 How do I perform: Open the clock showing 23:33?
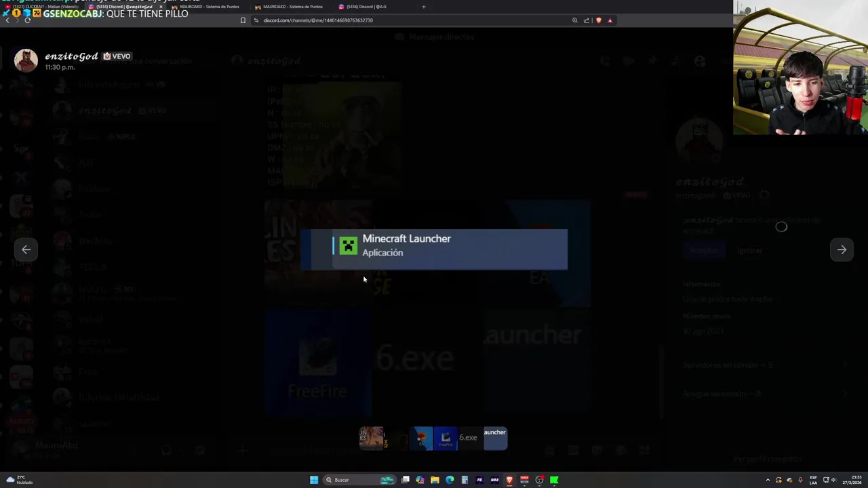click(852, 480)
